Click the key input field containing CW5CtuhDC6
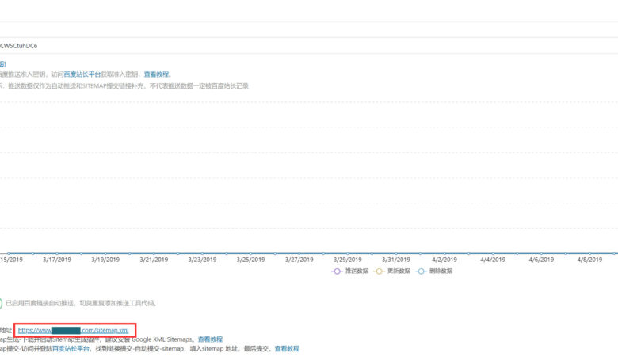This screenshot has height=364, width=618. pos(309,46)
